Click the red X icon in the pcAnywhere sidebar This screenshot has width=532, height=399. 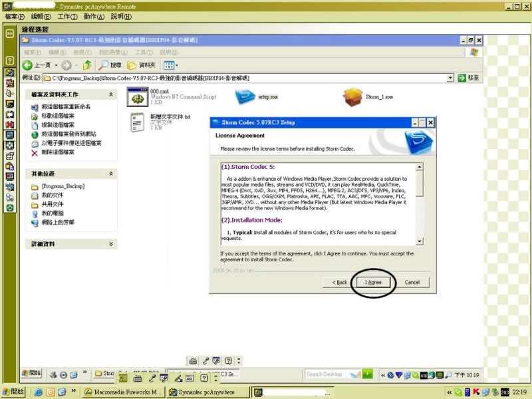coord(9,124)
